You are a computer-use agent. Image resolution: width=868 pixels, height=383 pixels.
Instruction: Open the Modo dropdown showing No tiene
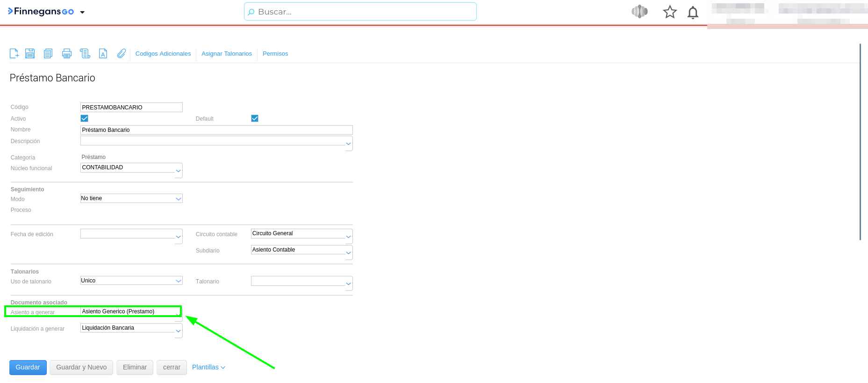point(178,199)
